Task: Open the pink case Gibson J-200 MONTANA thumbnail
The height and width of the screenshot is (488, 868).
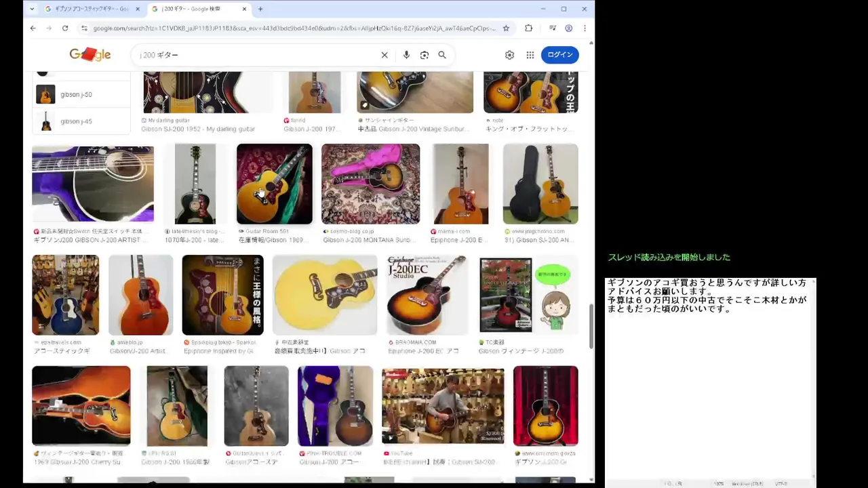Action: [370, 184]
